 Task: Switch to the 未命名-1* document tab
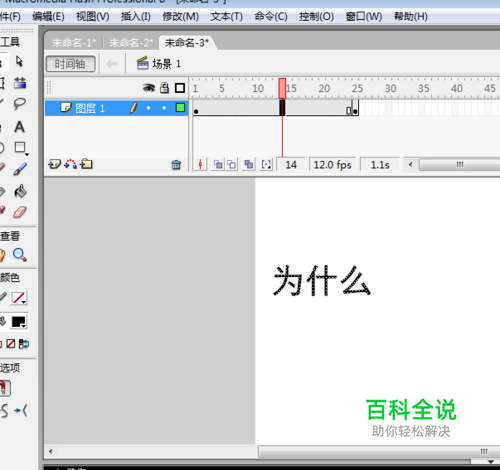click(x=74, y=43)
